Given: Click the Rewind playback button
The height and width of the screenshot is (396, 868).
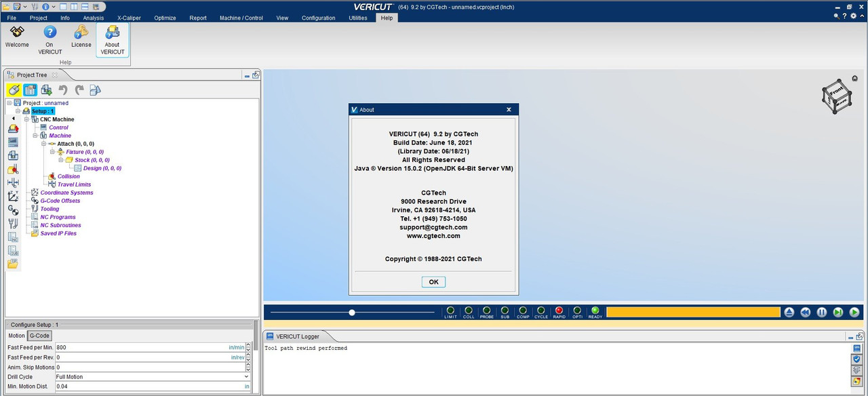Looking at the screenshot, I should 806,313.
